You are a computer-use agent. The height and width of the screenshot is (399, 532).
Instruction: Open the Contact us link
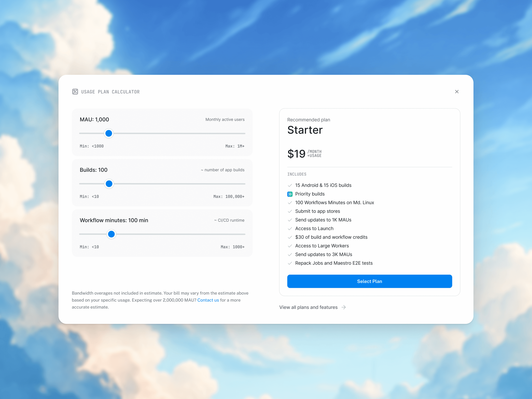(x=208, y=300)
